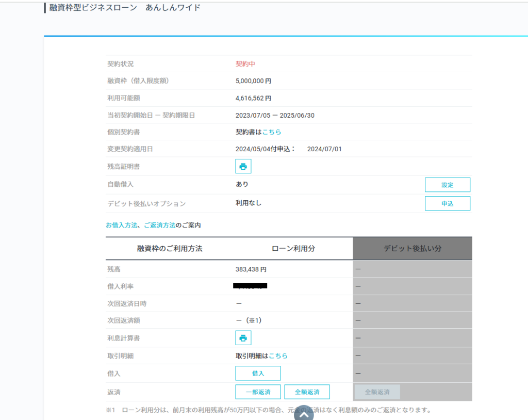528x420 pixels.
Task: Click the 利息計算書 print icon
Action: coord(243,338)
